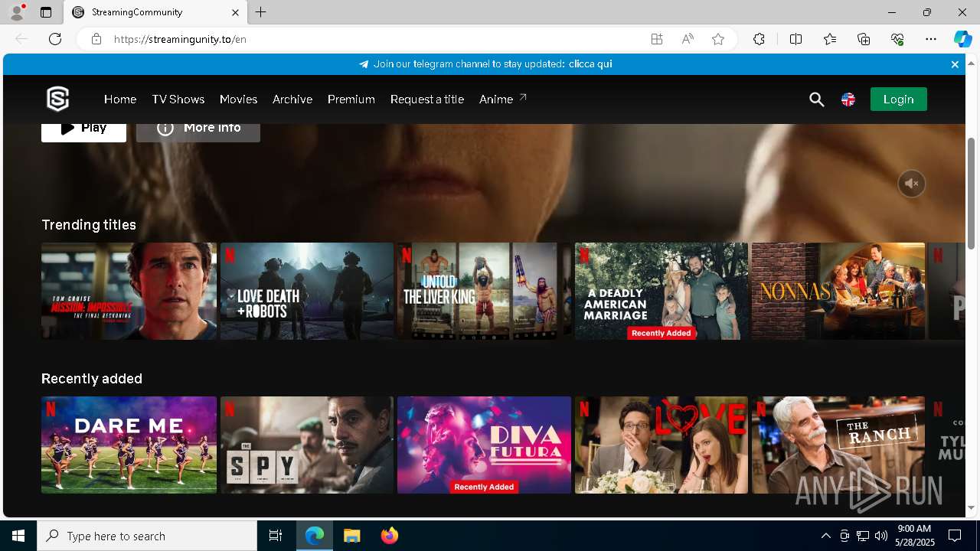Viewport: 980px width, 551px height.
Task: Click the Trending titles heading
Action: 89,224
